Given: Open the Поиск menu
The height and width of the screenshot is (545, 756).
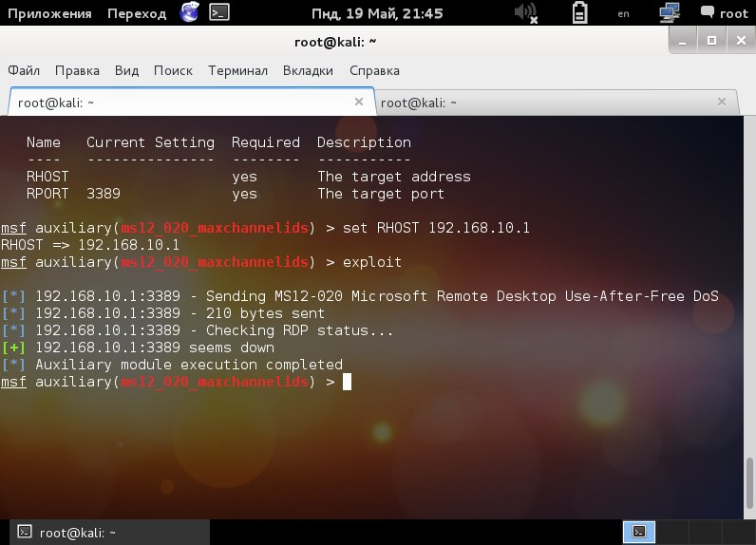Looking at the screenshot, I should pos(173,70).
